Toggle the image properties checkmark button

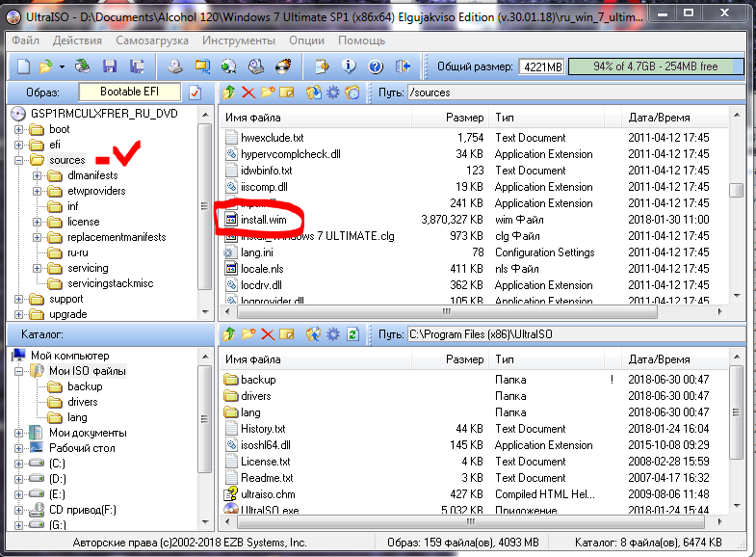(195, 93)
